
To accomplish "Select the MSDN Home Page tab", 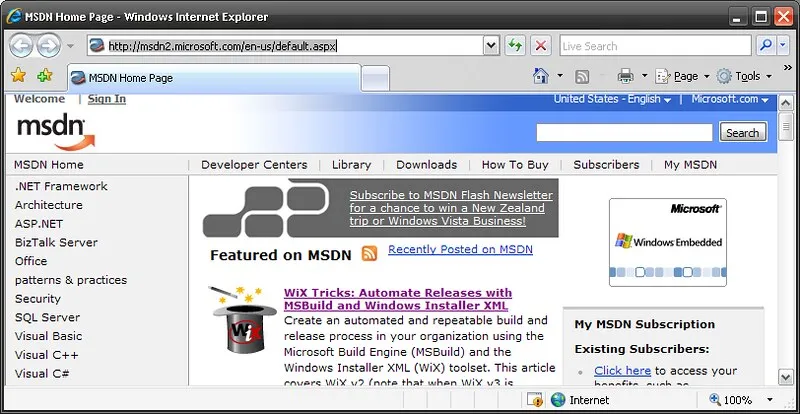I will pyautogui.click(x=214, y=78).
